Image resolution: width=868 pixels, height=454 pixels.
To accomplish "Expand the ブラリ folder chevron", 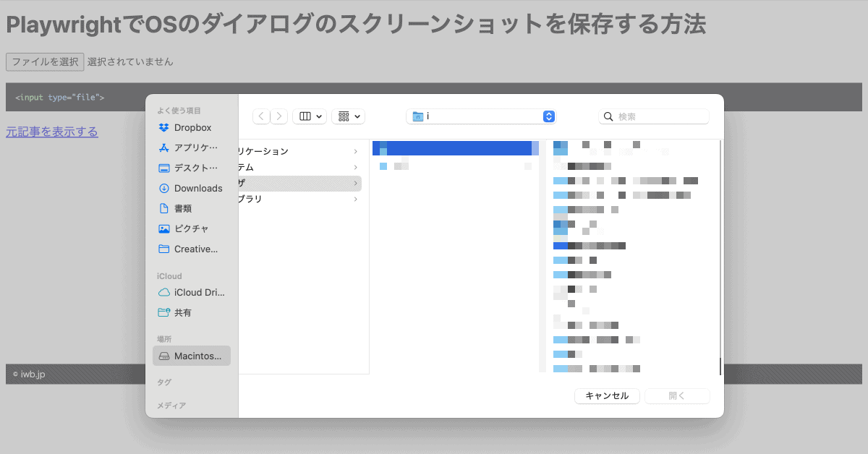I will [x=355, y=199].
